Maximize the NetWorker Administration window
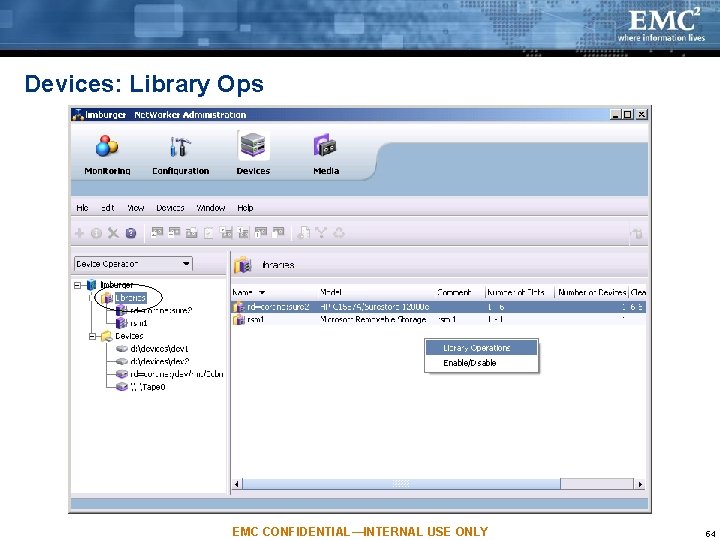Viewport: 720px width, 540px height. [x=628, y=114]
